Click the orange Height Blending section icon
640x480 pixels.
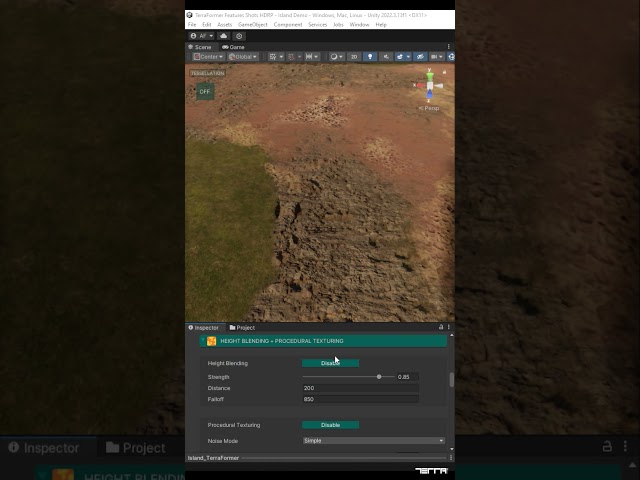coord(211,341)
